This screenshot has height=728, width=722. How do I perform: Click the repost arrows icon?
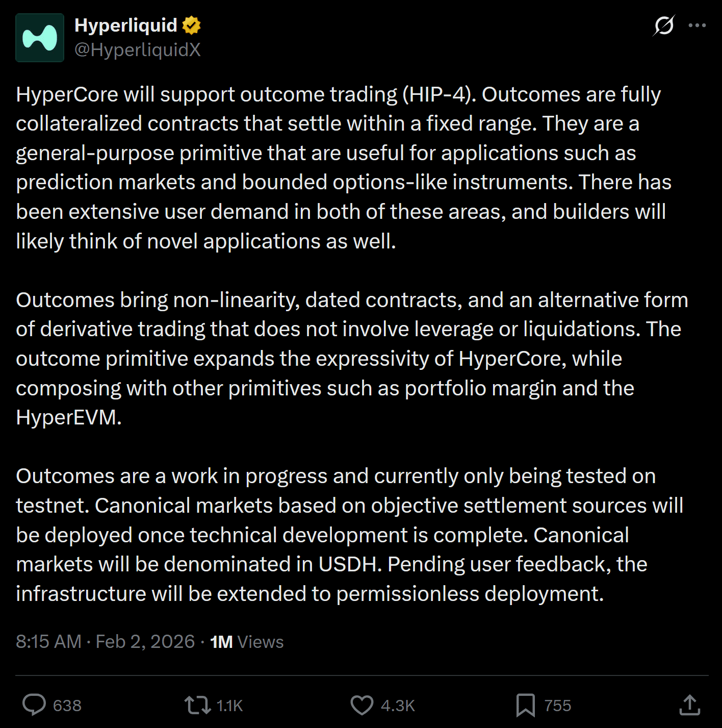pos(197,705)
